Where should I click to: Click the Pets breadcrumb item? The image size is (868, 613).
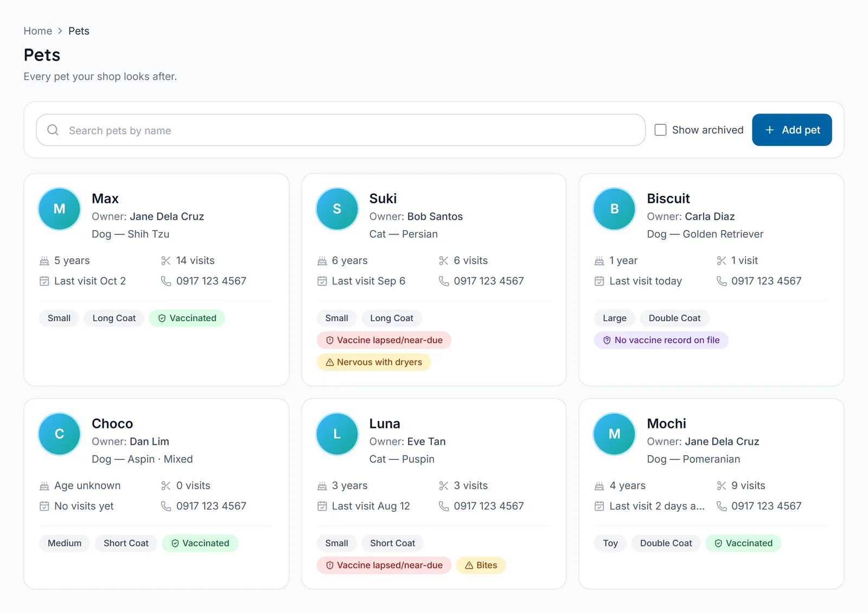pos(79,31)
